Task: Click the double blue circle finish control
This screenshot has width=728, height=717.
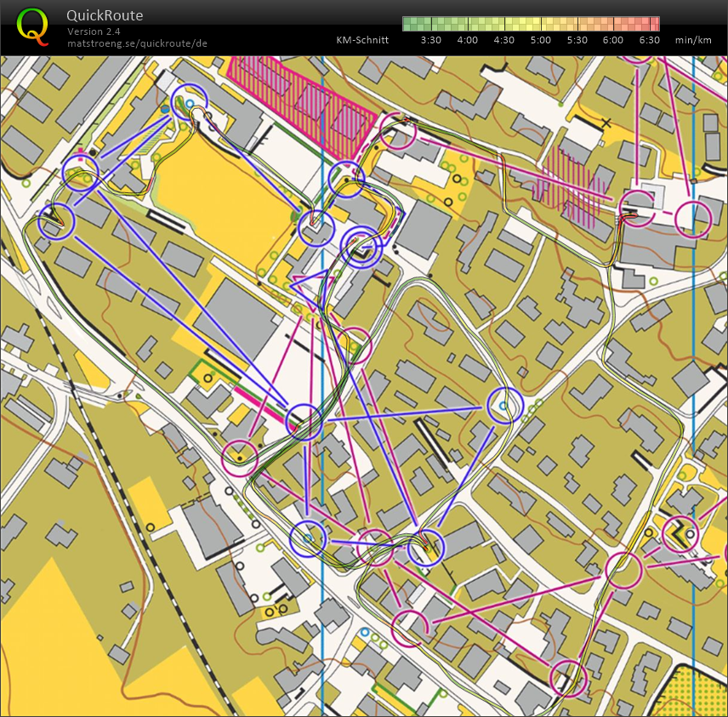Action: pyautogui.click(x=361, y=247)
